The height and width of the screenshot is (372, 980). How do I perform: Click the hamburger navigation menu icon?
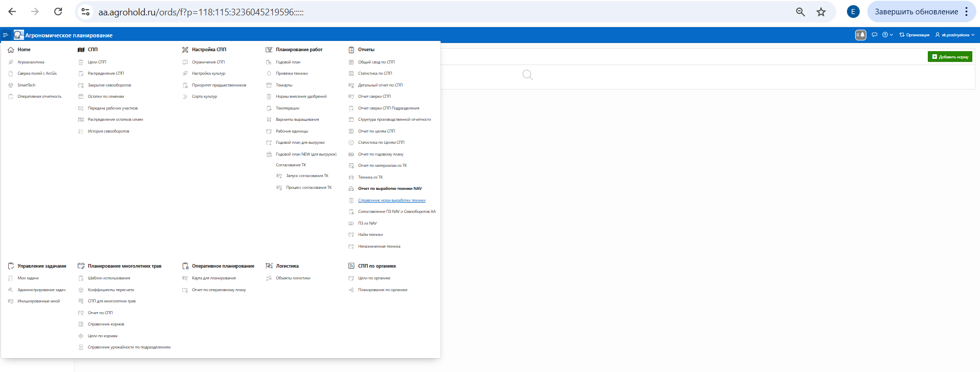pyautogui.click(x=6, y=35)
